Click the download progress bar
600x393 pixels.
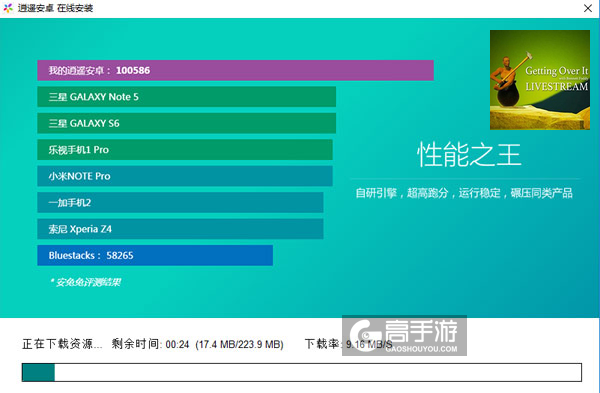point(302,372)
